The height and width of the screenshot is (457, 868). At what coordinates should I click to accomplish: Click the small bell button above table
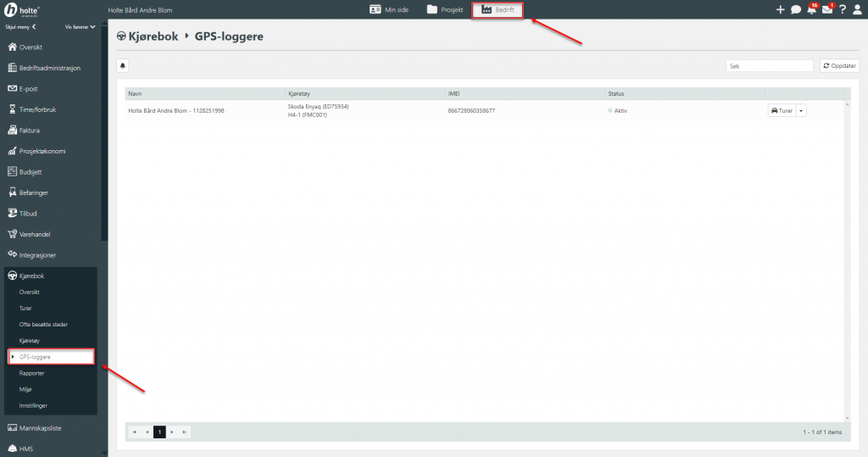point(122,65)
